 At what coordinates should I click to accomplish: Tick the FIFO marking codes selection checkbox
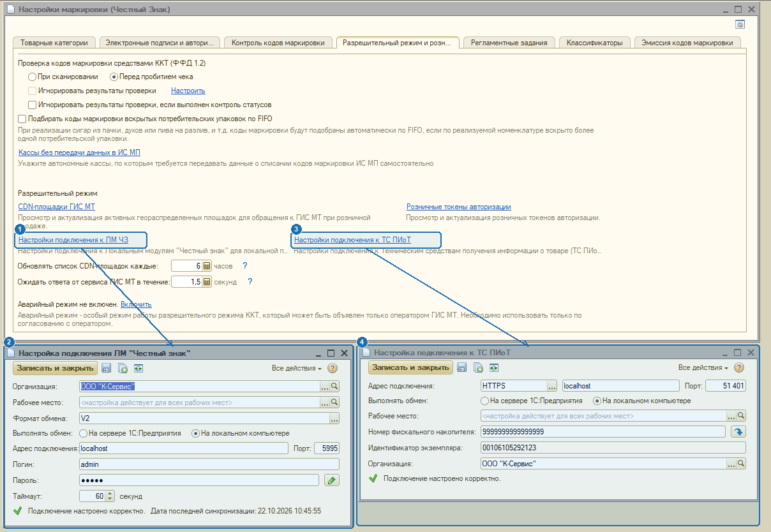(22, 119)
